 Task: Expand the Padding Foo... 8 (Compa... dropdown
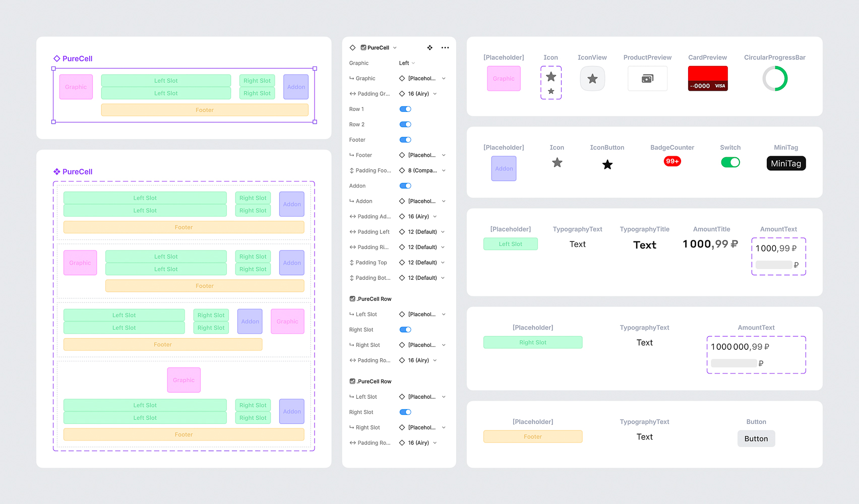click(422, 170)
